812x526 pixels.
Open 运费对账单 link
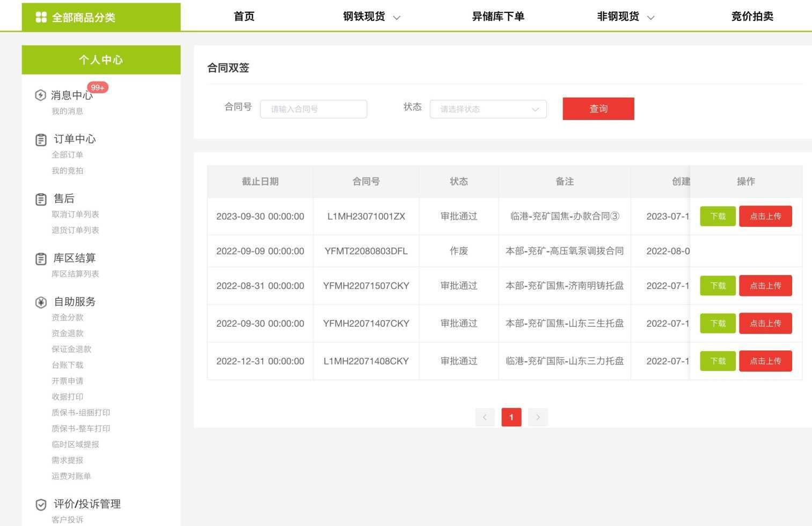(x=71, y=476)
